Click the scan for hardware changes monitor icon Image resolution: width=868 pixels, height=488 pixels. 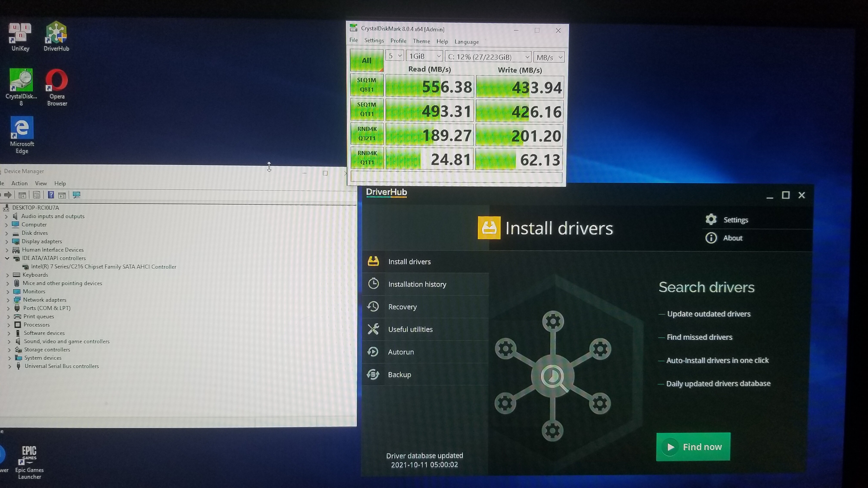pos(76,195)
